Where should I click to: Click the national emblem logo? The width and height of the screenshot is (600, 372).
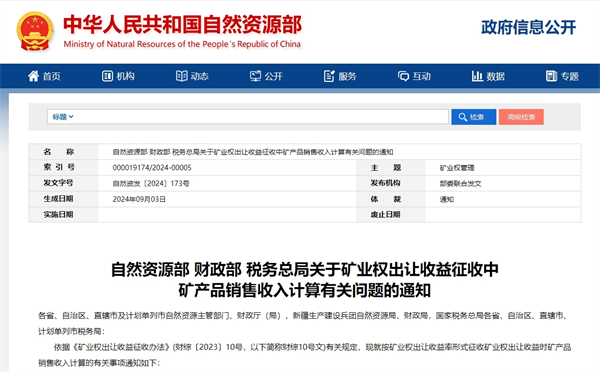pos(35,31)
